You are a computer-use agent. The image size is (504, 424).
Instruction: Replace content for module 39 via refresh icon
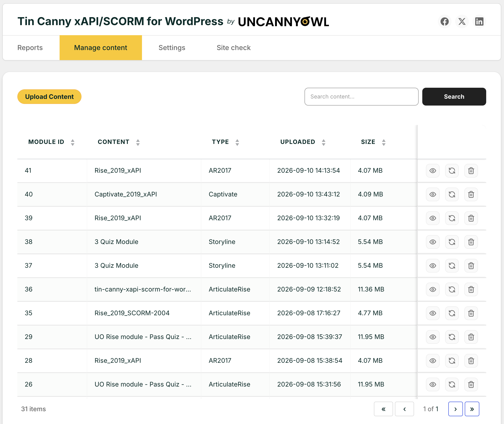452,218
